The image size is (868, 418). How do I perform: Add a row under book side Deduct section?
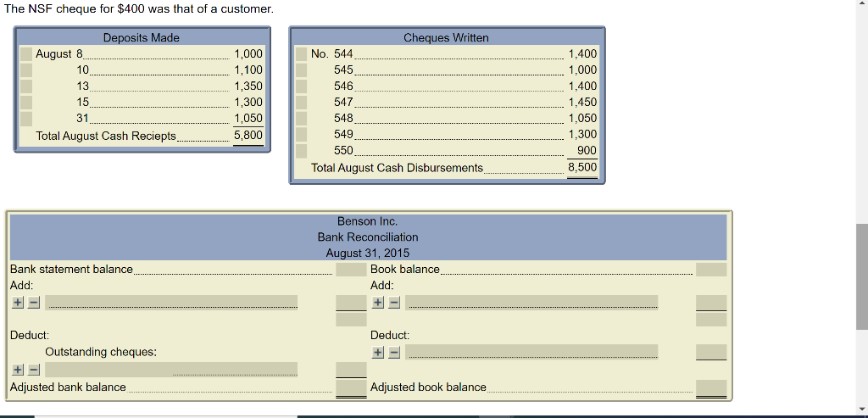pos(377,352)
